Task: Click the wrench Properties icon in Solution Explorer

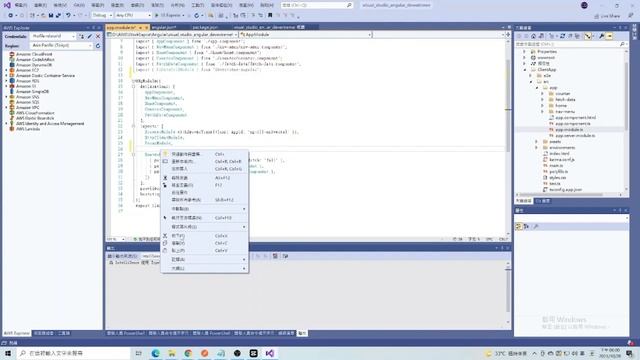Action: coord(602,36)
